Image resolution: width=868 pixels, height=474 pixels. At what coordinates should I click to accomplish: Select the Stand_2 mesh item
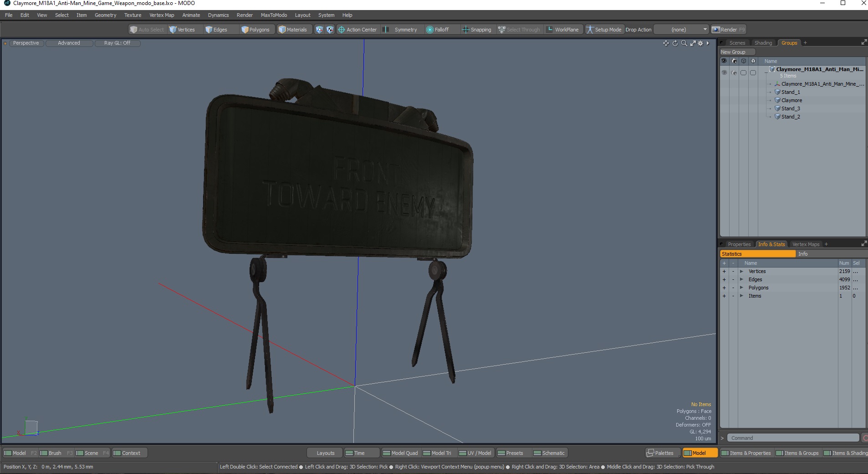(x=790, y=117)
